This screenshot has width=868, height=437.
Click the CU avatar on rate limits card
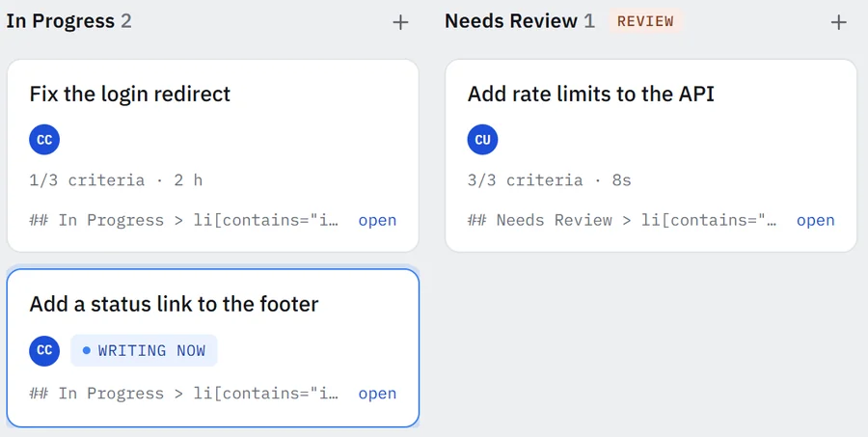click(x=483, y=140)
